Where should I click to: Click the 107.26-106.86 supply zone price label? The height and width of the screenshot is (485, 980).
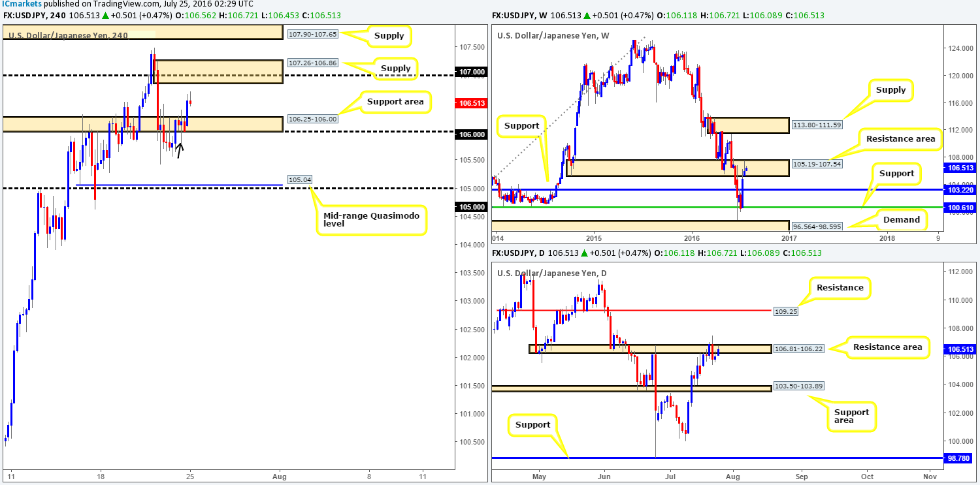(312, 63)
